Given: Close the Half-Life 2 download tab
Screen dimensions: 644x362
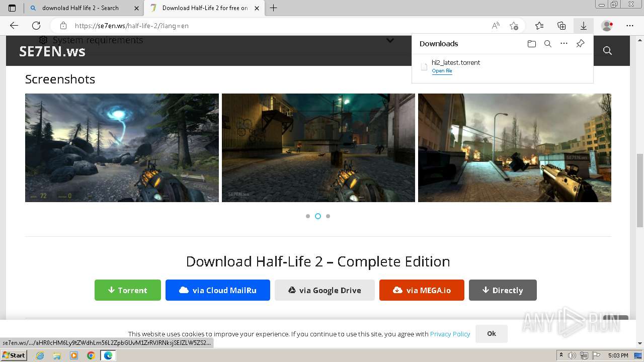Looking at the screenshot, I should (257, 8).
